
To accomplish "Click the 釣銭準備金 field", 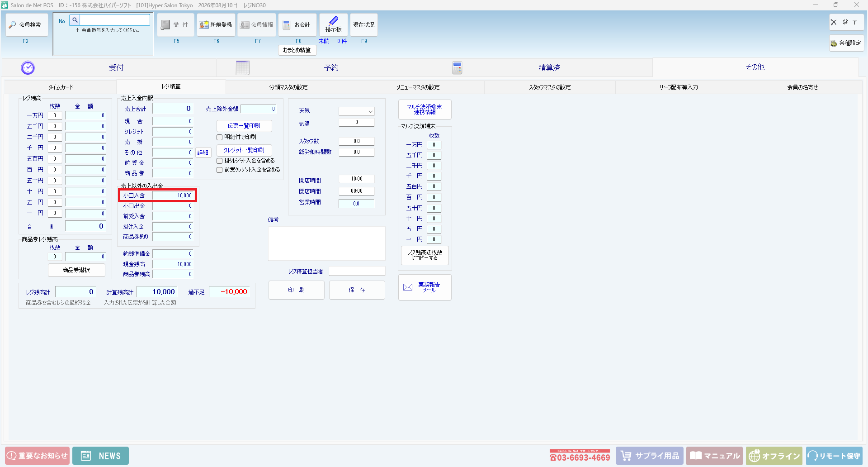I will click(173, 254).
